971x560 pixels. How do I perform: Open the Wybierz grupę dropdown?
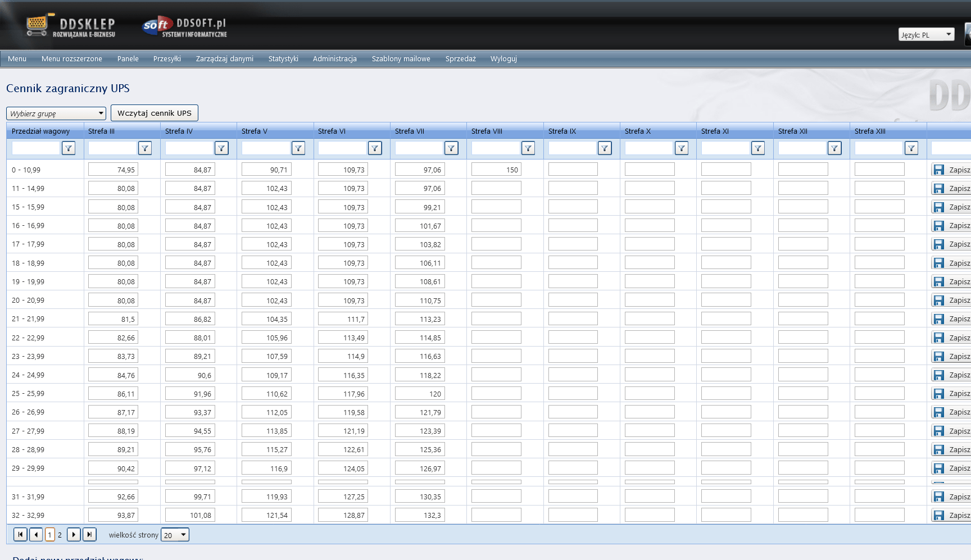[56, 113]
